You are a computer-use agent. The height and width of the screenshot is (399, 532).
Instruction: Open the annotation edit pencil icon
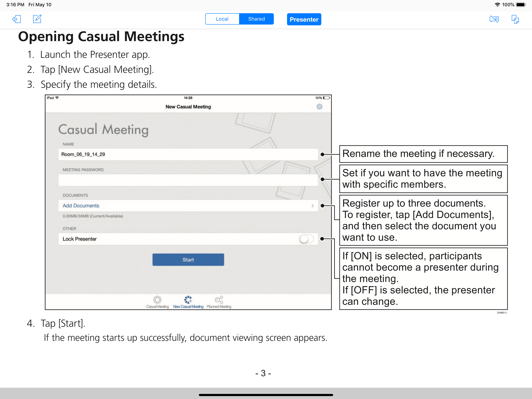click(x=37, y=19)
